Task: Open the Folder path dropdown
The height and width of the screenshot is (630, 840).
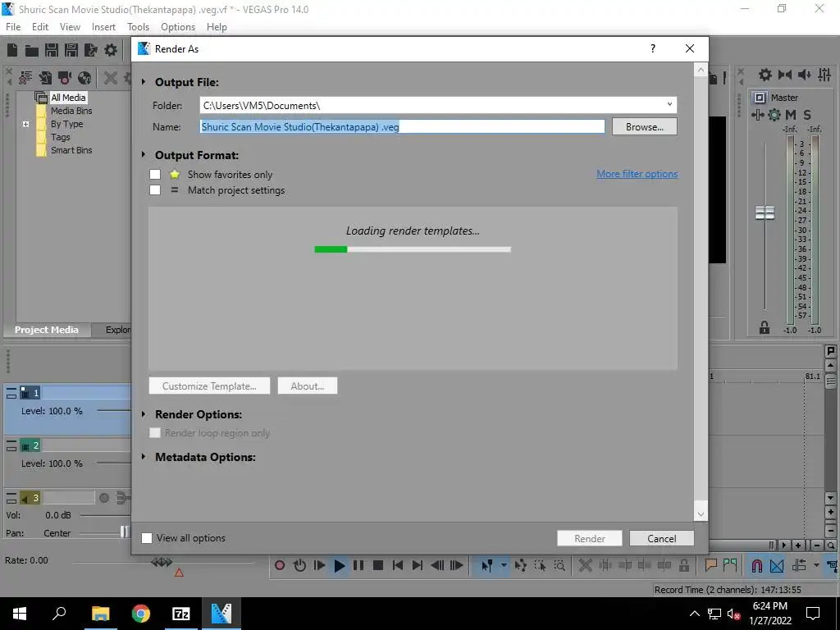Action: click(669, 105)
